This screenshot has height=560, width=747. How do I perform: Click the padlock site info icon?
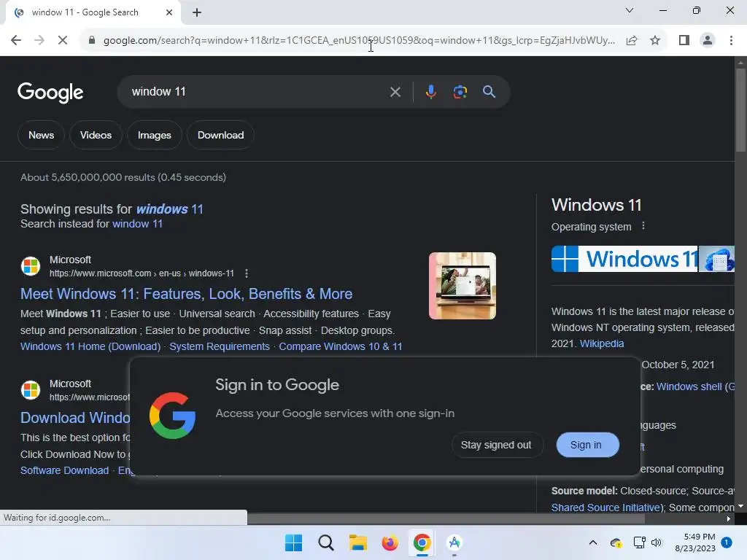pos(92,41)
